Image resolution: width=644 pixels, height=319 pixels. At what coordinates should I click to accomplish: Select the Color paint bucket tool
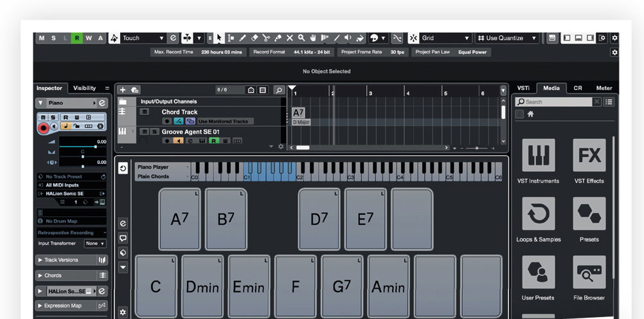(360, 38)
